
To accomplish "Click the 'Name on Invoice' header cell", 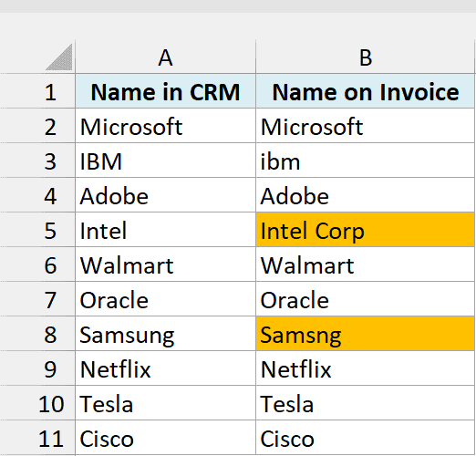I will [366, 91].
